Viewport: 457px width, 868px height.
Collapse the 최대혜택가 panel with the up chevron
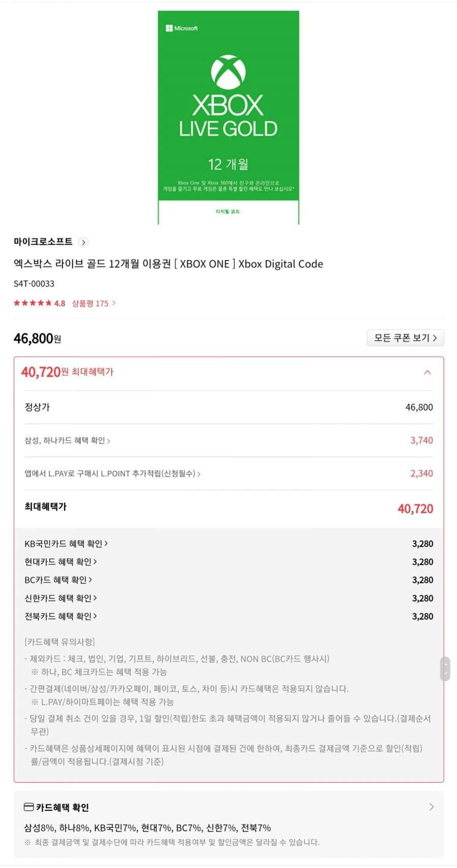428,372
